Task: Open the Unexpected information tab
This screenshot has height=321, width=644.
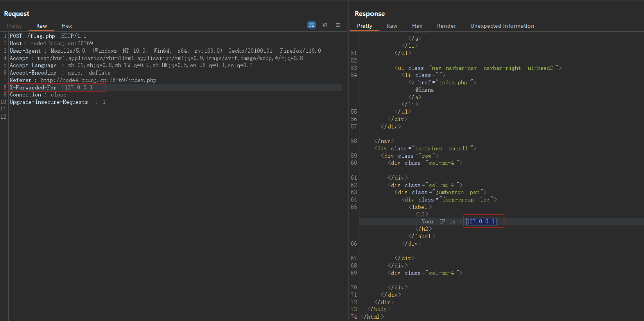Action: tap(502, 26)
